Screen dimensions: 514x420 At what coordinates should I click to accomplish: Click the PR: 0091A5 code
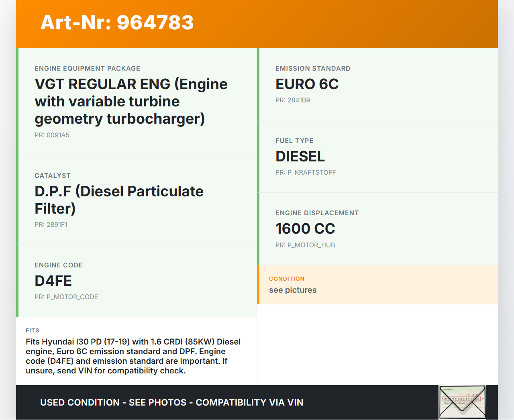pyautogui.click(x=52, y=135)
